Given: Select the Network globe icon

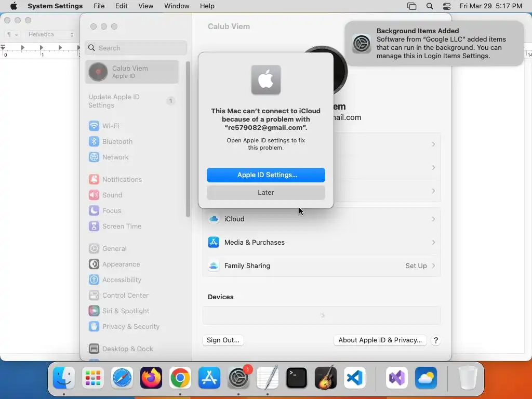Looking at the screenshot, I should (94, 157).
